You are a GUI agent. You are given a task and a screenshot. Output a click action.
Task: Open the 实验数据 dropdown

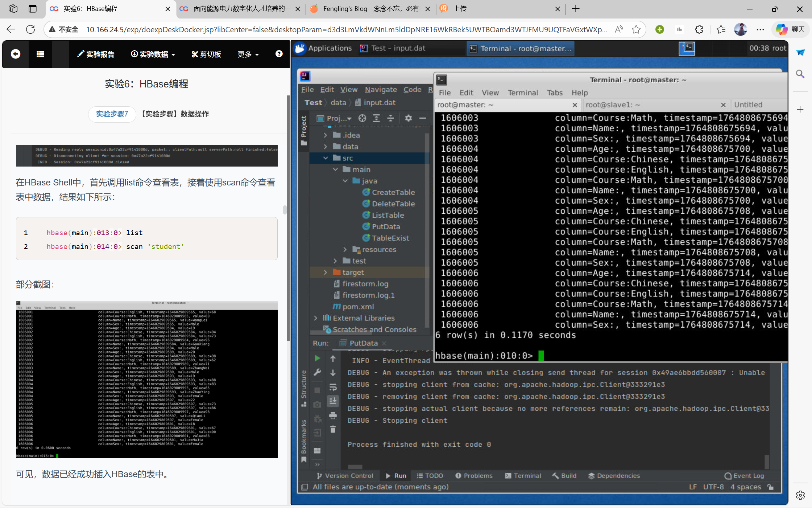point(153,54)
